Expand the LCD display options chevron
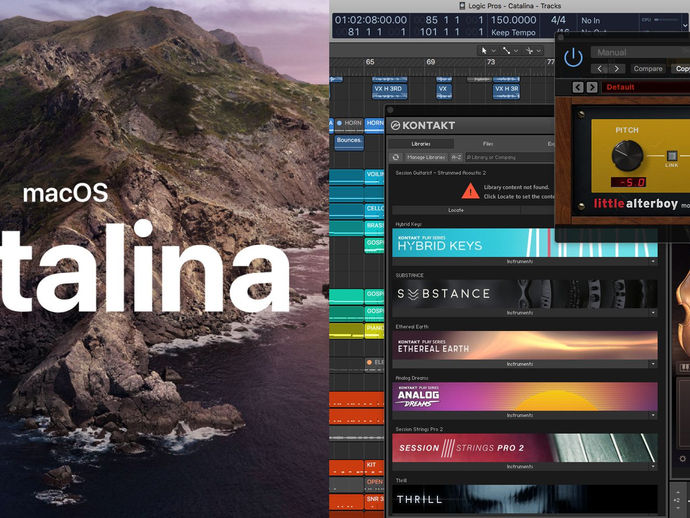The image size is (690, 518). [685, 26]
